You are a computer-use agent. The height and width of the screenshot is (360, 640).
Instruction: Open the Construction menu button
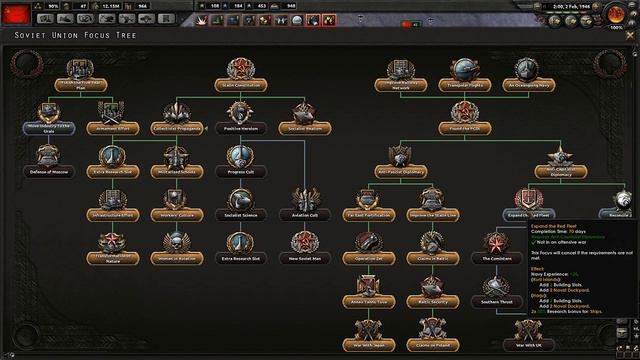click(x=106, y=18)
